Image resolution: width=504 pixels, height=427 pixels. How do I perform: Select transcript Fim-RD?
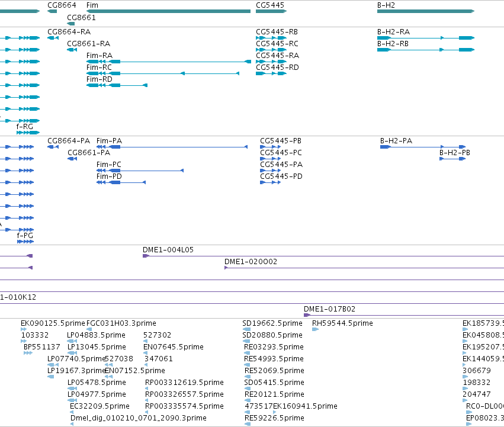99,79
